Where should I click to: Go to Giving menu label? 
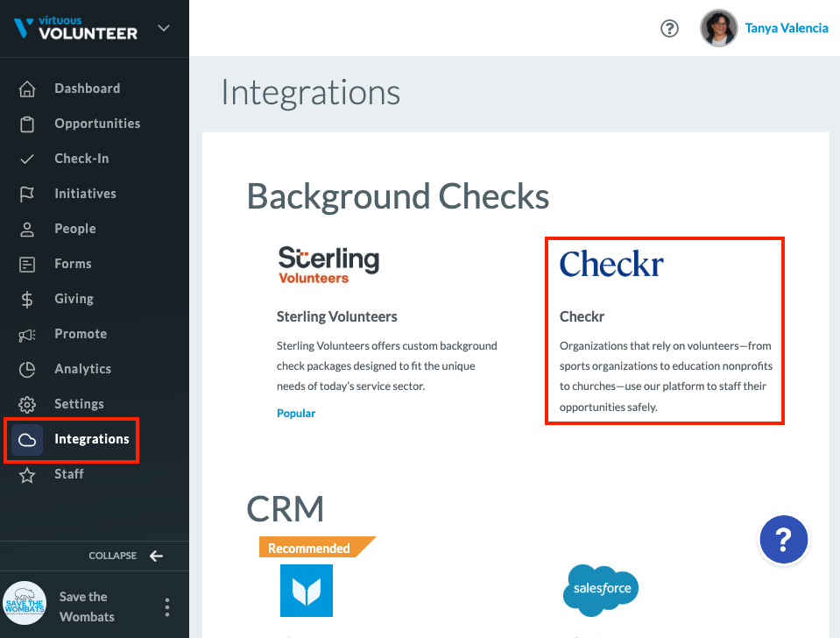click(x=74, y=299)
